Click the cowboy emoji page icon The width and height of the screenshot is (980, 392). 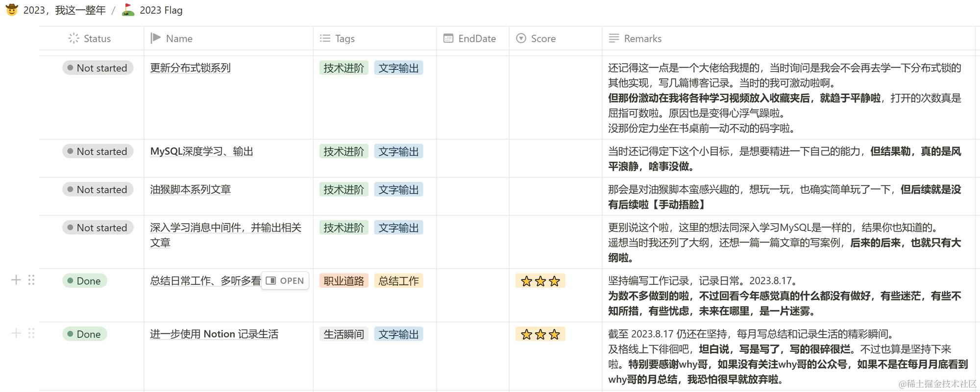[x=12, y=10]
